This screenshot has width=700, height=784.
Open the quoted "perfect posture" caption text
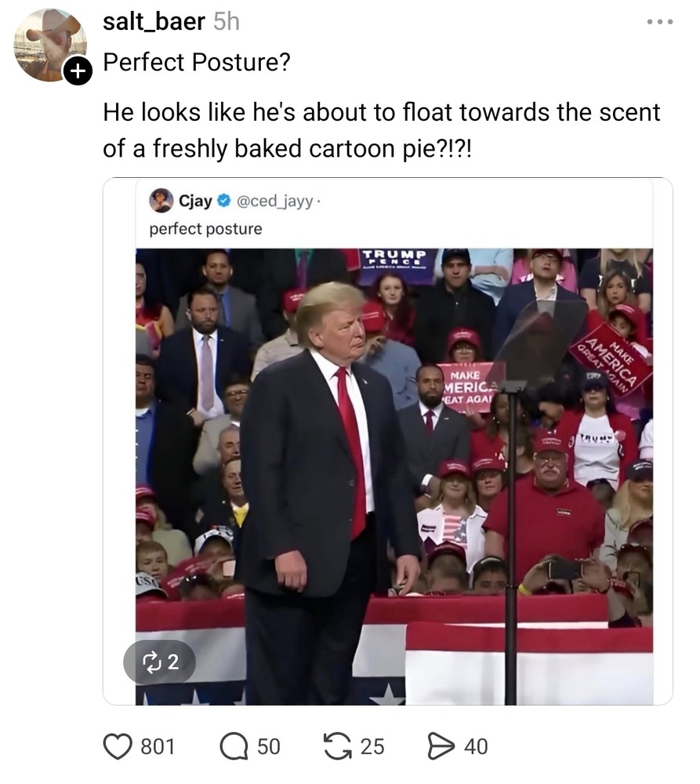[205, 229]
